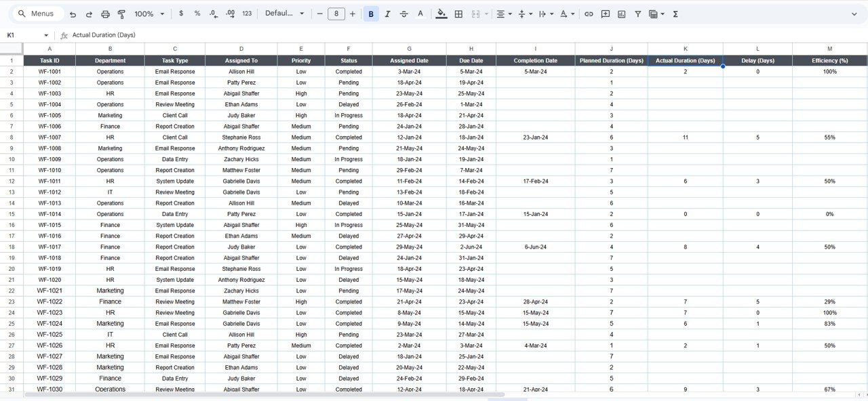Insert a comment on the selected cell
868x401 pixels.
604,14
